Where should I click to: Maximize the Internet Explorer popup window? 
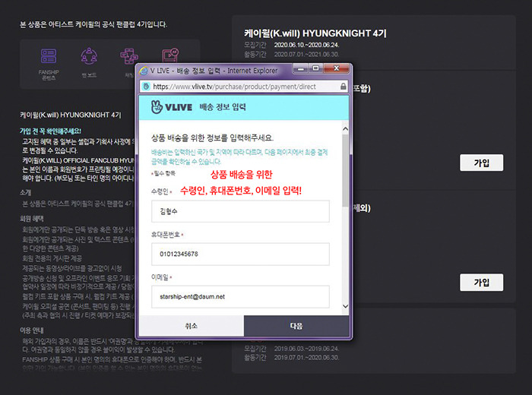coord(316,68)
